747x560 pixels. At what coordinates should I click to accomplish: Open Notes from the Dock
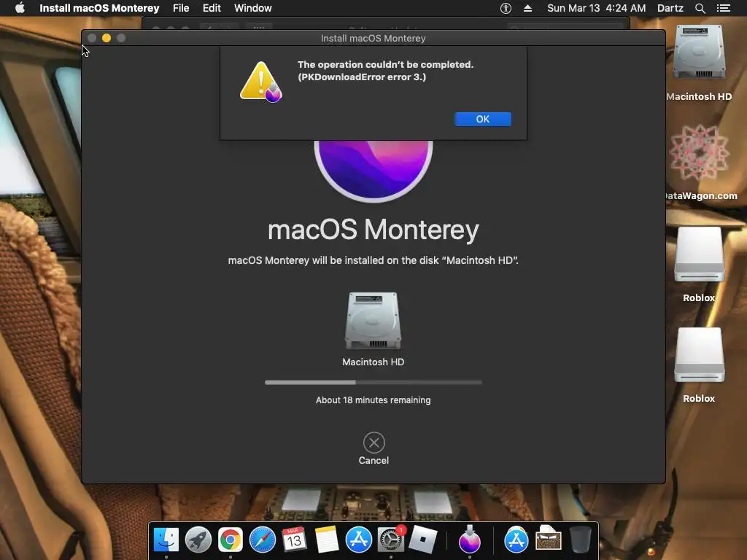click(326, 540)
